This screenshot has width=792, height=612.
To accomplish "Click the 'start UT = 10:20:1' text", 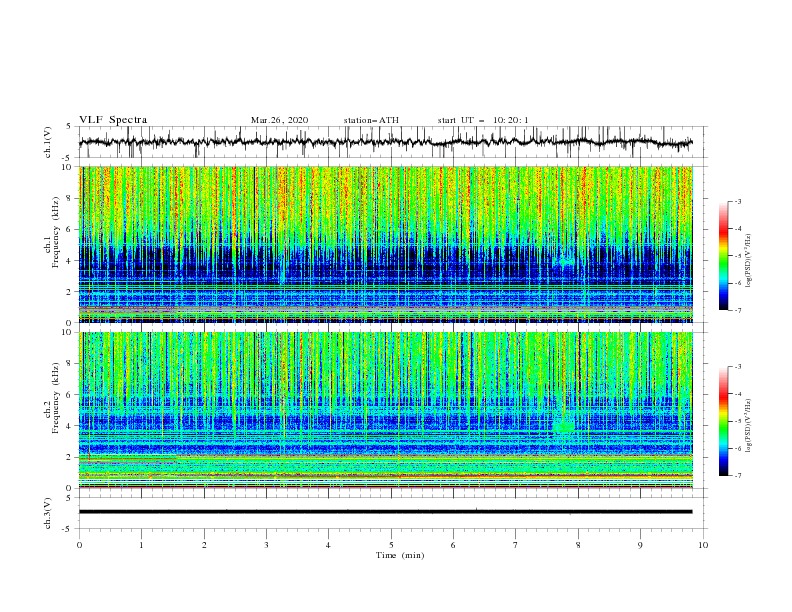I will point(483,120).
